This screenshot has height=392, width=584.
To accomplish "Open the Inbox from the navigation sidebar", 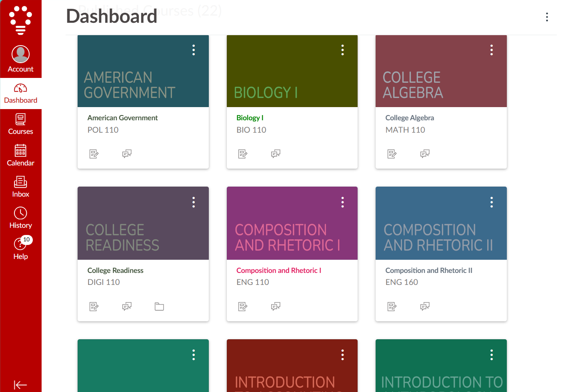I will 20,187.
